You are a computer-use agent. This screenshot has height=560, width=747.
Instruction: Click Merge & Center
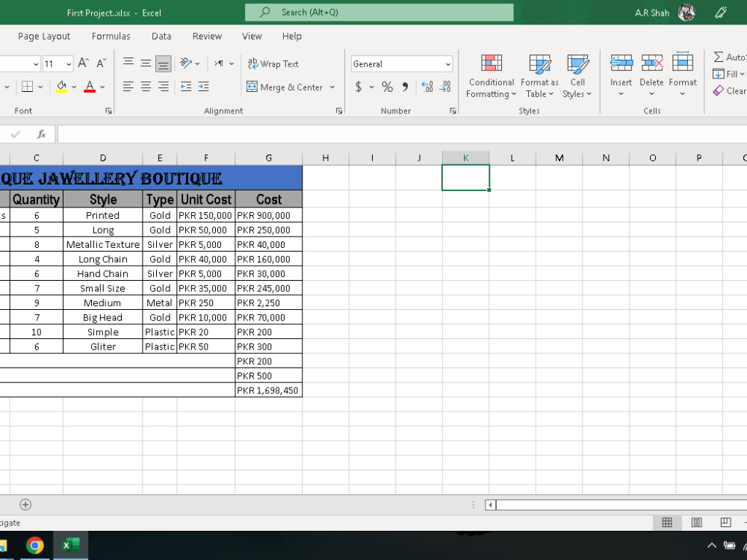[285, 87]
